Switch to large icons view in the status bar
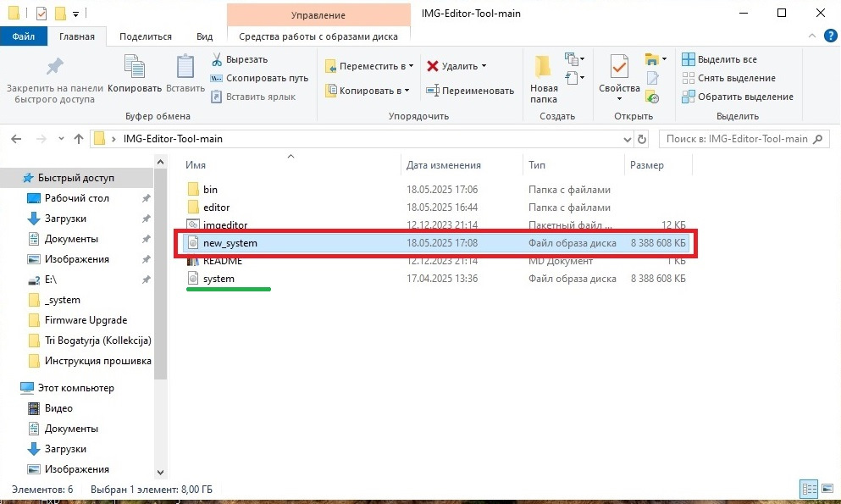Image resolution: width=841 pixels, height=504 pixels. click(x=828, y=489)
